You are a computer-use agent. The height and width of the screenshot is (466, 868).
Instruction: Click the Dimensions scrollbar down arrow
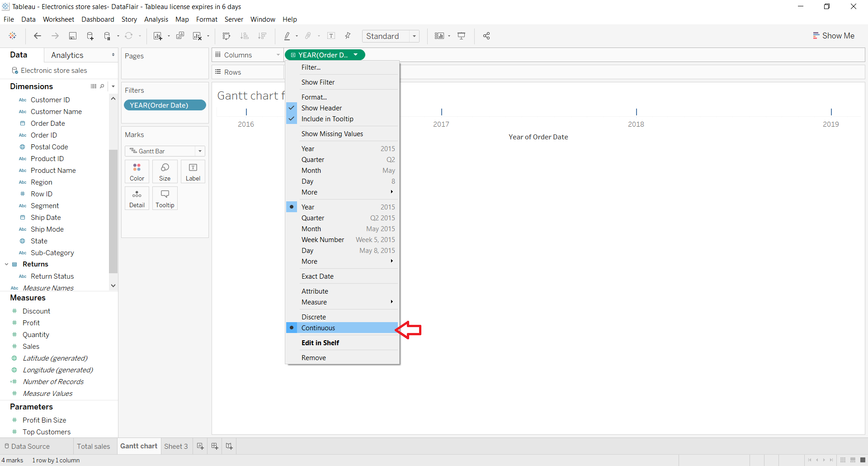click(113, 285)
